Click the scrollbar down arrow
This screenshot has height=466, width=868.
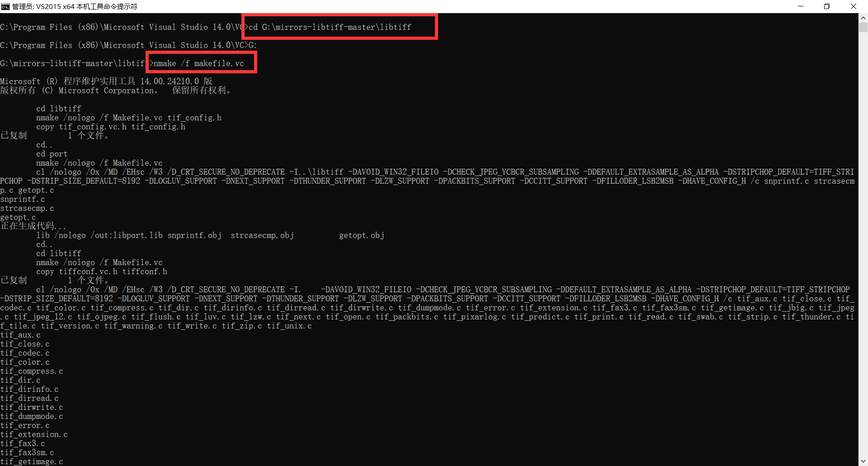click(x=863, y=461)
